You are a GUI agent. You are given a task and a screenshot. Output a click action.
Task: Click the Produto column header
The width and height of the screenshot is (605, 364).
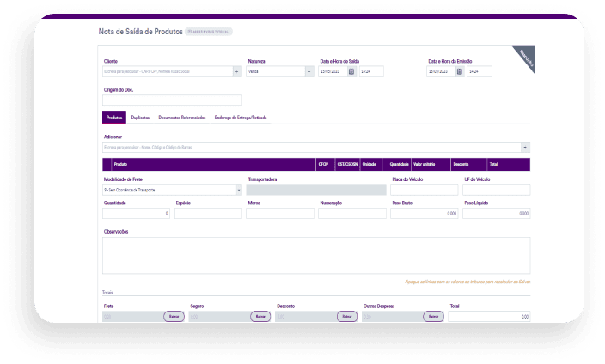click(x=213, y=164)
